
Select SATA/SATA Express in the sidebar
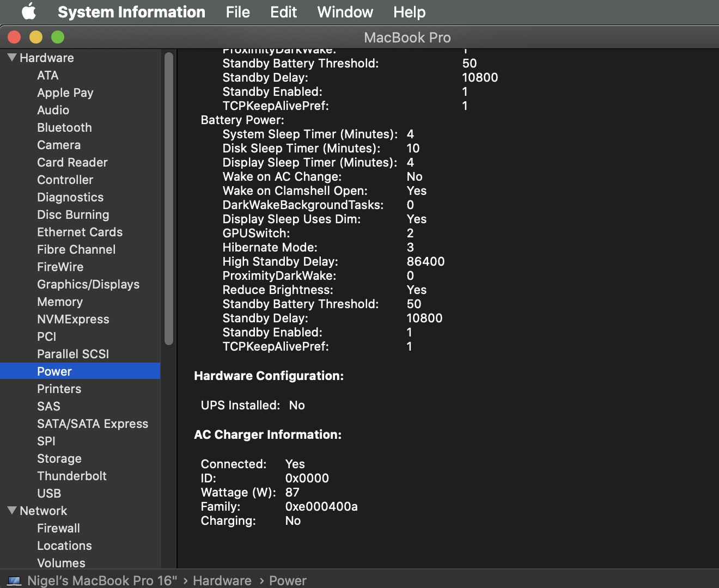coord(93,424)
